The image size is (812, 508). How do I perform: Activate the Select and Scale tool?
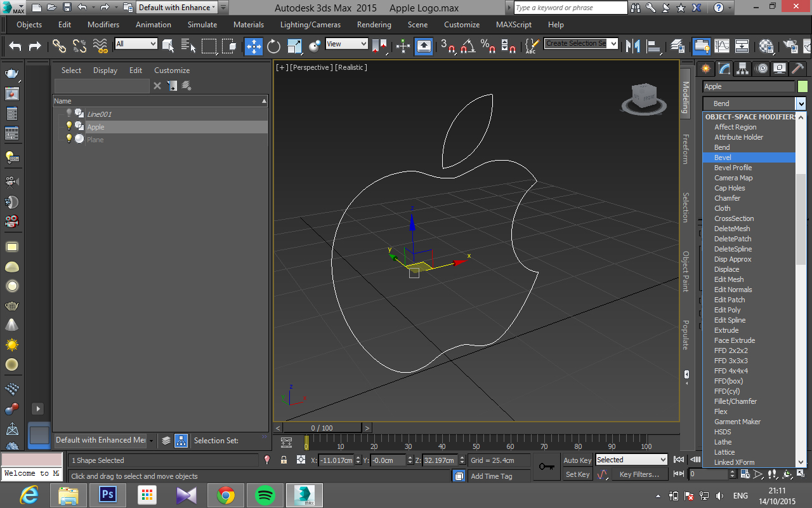(x=294, y=46)
